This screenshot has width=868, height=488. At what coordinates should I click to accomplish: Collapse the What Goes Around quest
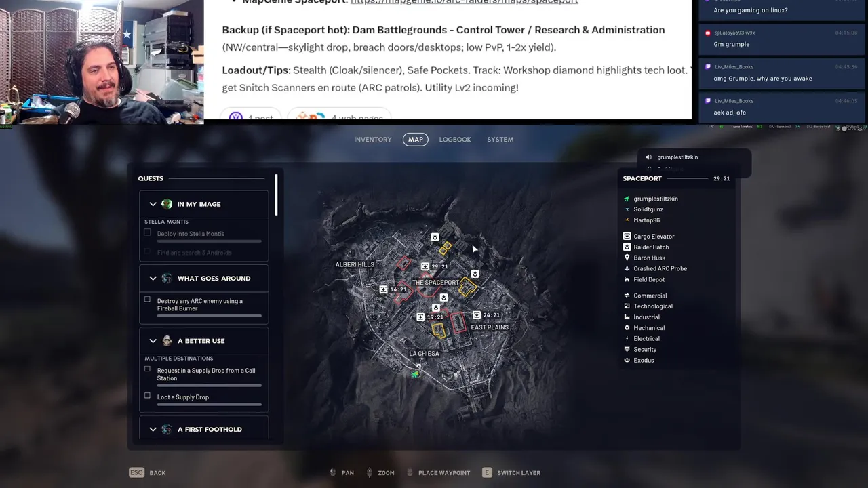coord(153,279)
